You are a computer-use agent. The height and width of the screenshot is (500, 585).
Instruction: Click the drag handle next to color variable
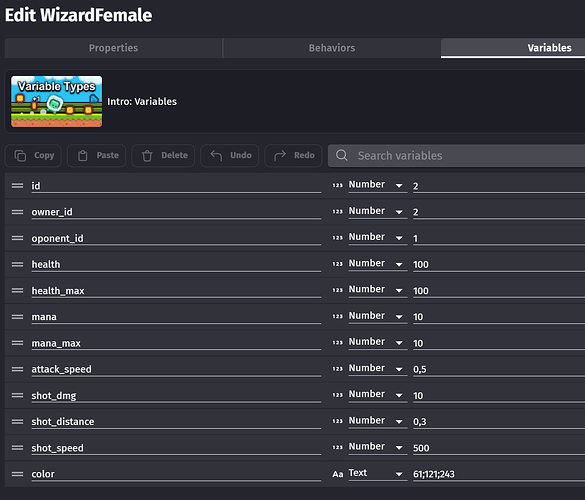point(17,474)
